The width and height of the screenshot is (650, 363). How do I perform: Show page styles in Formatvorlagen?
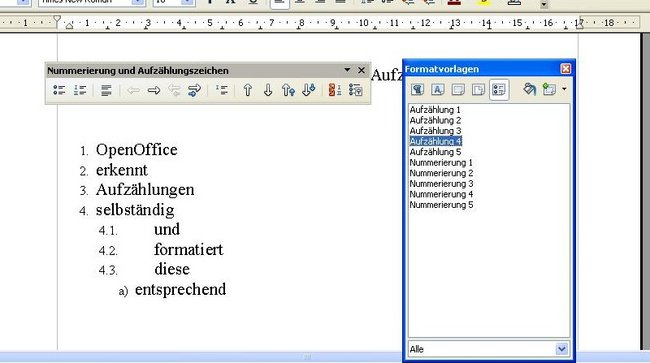tap(478, 89)
